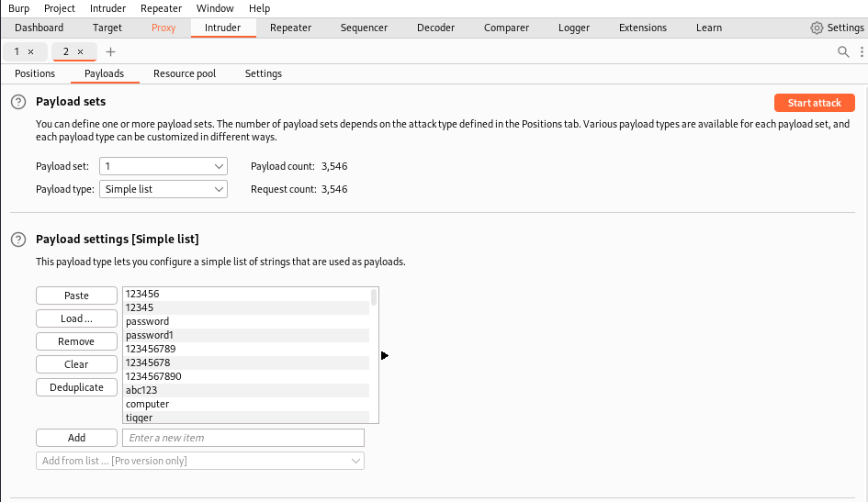This screenshot has height=502, width=868.
Task: Open the three-dot options menu icon
Action: point(862,52)
